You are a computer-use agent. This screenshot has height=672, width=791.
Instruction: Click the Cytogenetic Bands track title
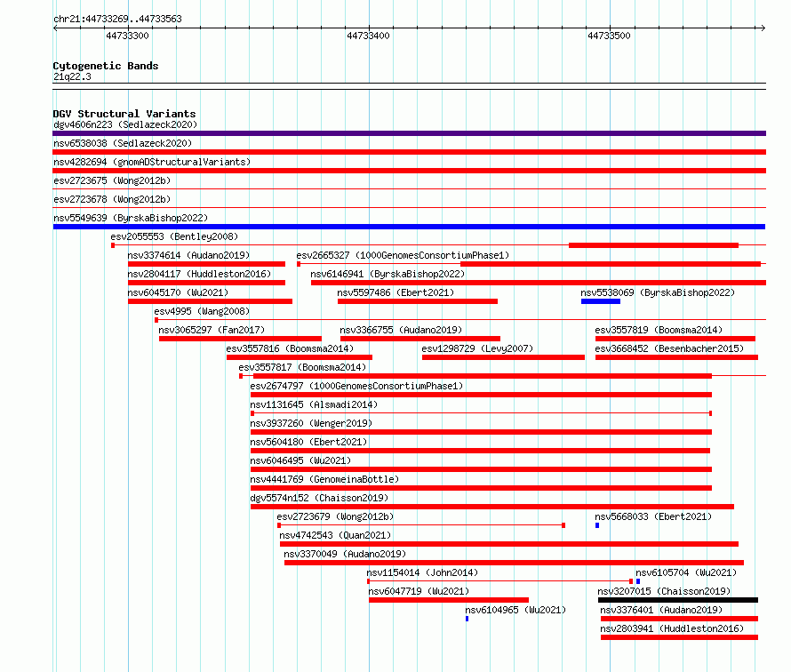click(106, 66)
